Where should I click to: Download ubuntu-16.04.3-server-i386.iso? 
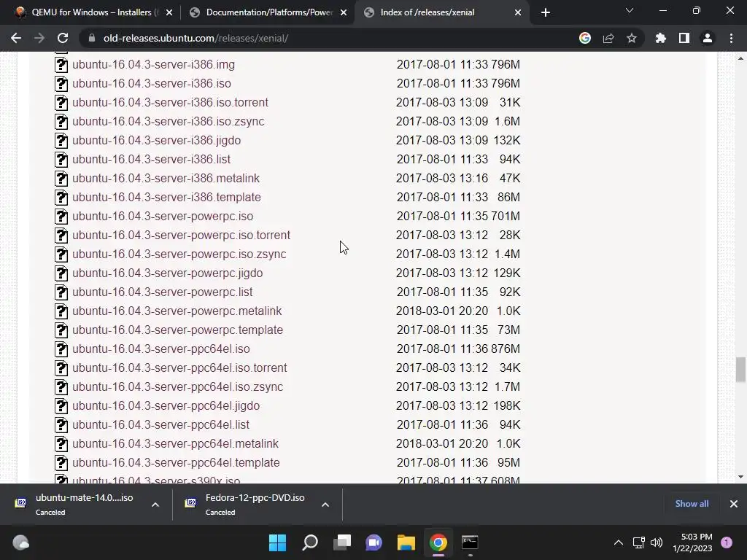coord(152,83)
